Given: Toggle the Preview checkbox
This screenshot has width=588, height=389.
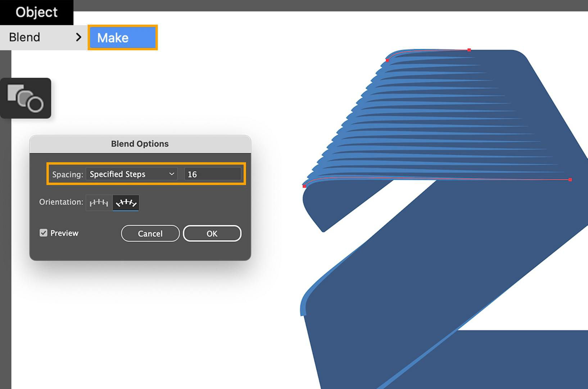Looking at the screenshot, I should click(44, 233).
